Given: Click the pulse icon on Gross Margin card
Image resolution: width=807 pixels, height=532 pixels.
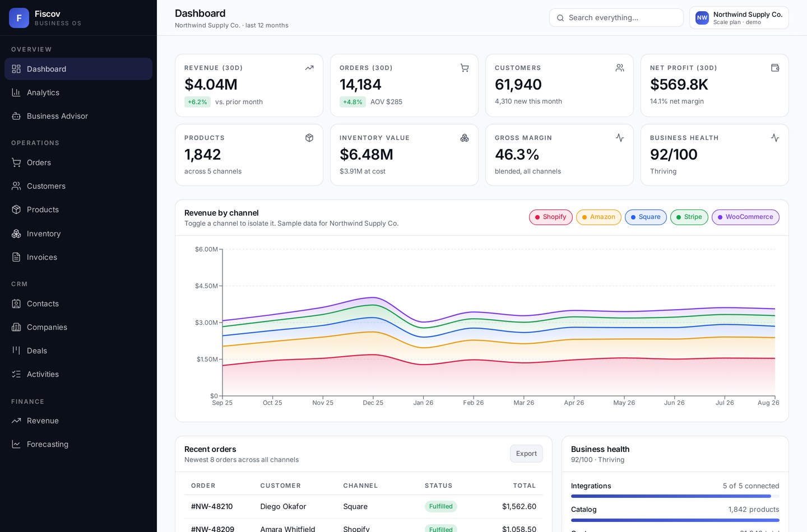Looking at the screenshot, I should click(620, 138).
